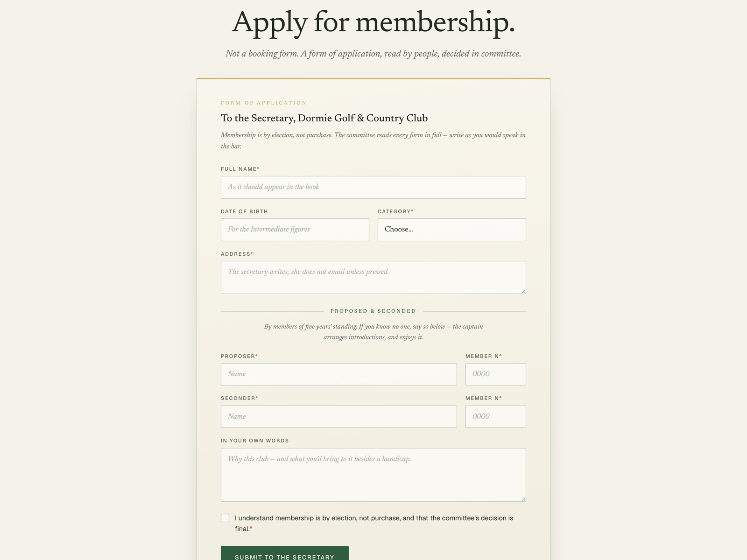The height and width of the screenshot is (560, 747).
Task: Grab the Address textarea resize handle
Action: pyautogui.click(x=523, y=291)
